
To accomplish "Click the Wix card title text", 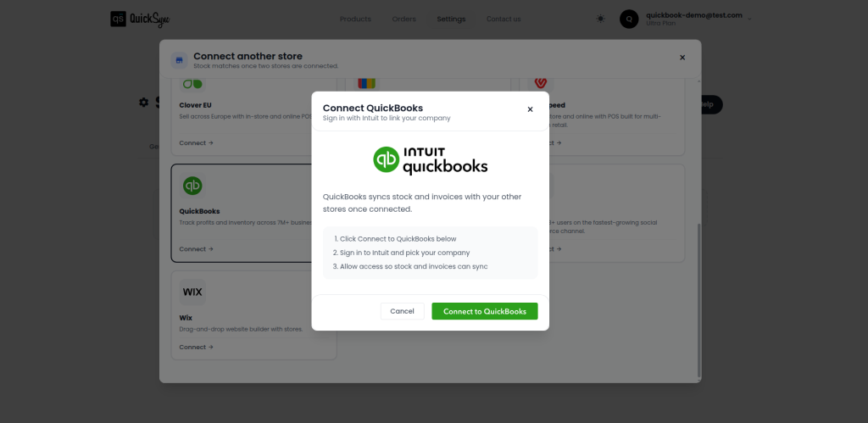I will [x=186, y=318].
